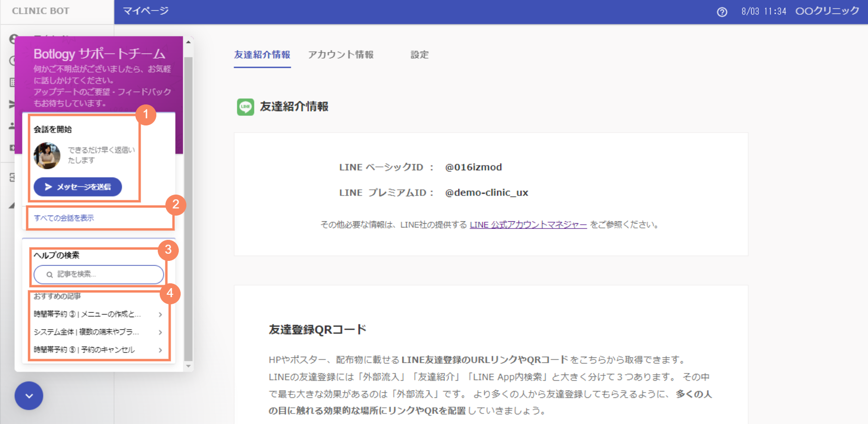Focus the 記事を検索 search field
The height and width of the screenshot is (424, 868).
click(99, 274)
